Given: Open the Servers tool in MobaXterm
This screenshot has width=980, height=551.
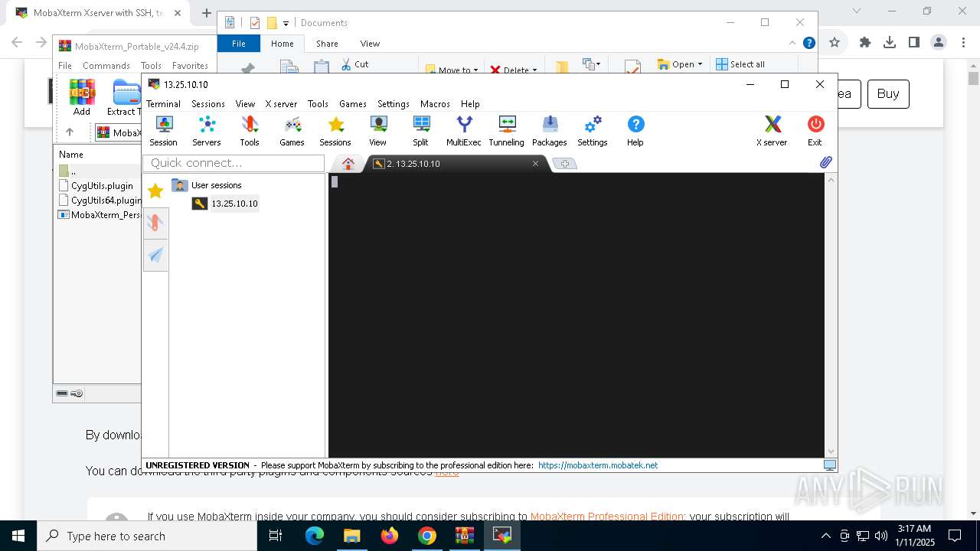Looking at the screenshot, I should pyautogui.click(x=206, y=130).
